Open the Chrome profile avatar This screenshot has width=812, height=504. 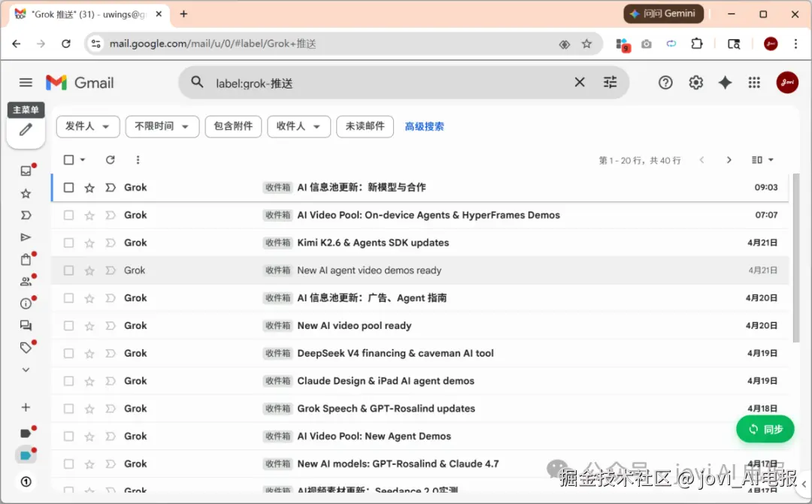coord(771,44)
